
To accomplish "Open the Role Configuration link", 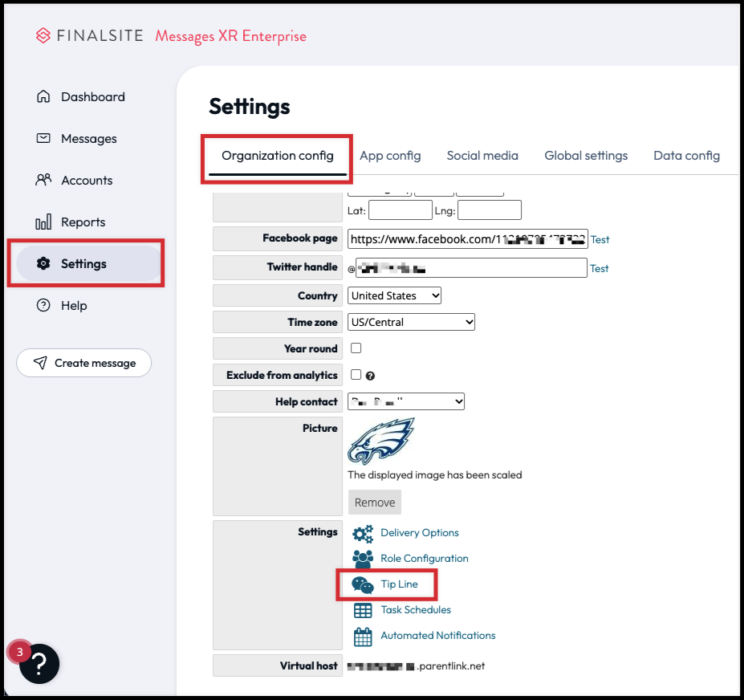I will click(x=425, y=558).
